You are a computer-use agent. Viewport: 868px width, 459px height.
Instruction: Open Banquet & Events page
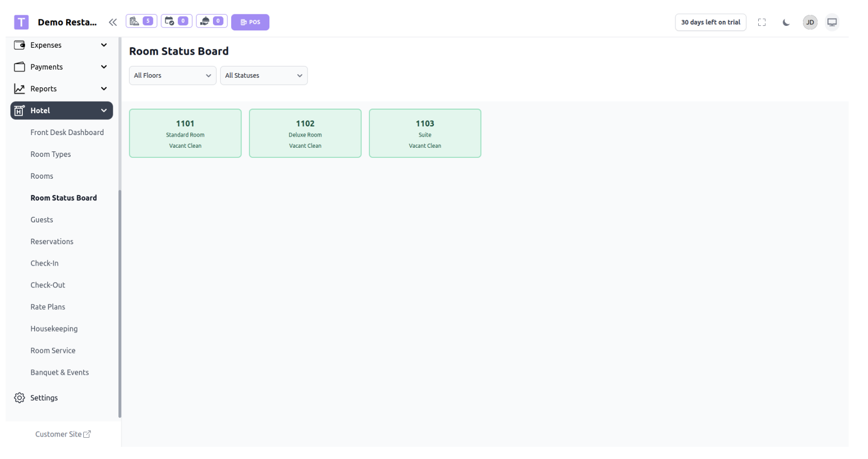point(59,373)
